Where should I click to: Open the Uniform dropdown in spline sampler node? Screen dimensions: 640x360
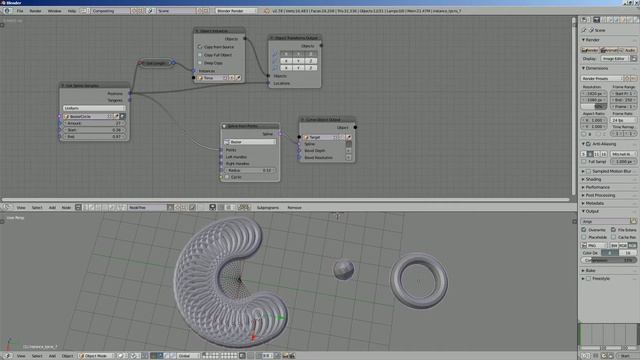coord(94,108)
